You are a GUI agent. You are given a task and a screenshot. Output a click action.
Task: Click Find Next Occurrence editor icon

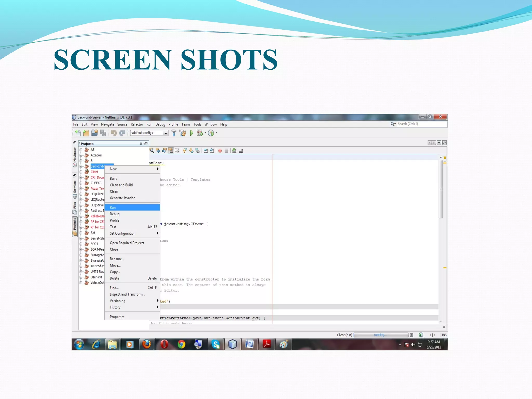[164, 151]
